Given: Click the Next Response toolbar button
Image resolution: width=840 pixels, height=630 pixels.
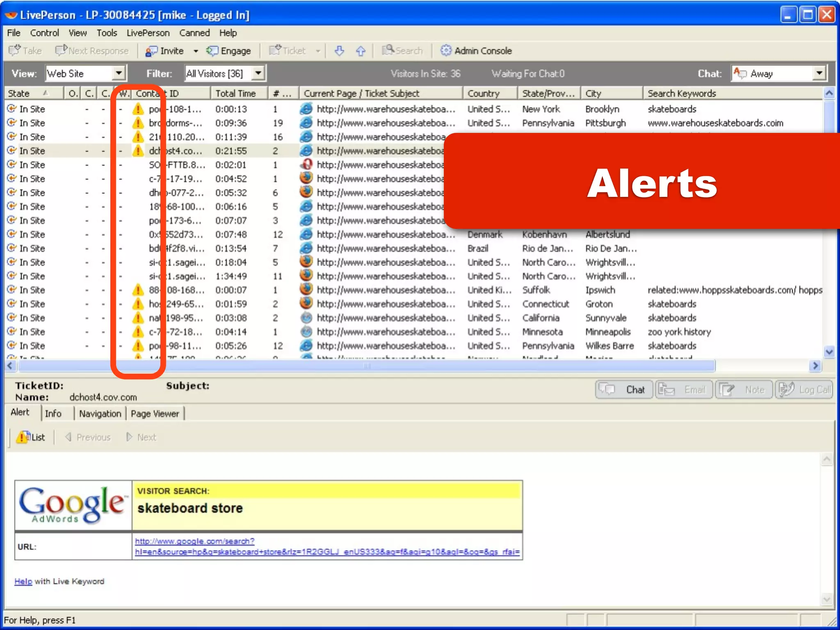Looking at the screenshot, I should coord(92,51).
